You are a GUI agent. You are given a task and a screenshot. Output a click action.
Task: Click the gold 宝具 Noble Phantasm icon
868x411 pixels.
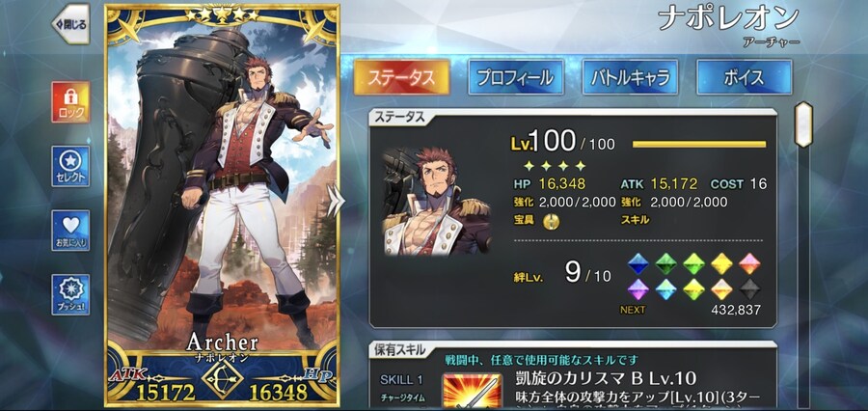pos(552,221)
